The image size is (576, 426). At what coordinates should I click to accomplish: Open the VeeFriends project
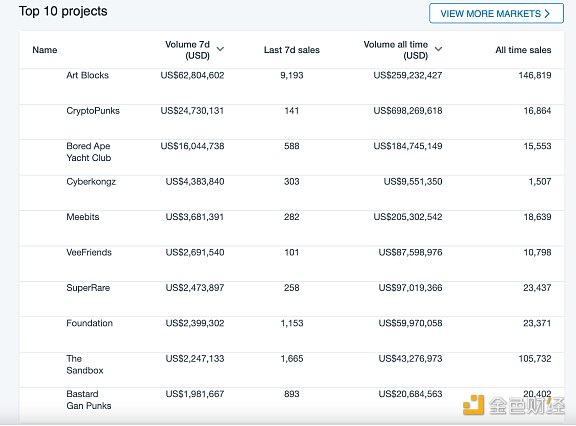coord(89,253)
